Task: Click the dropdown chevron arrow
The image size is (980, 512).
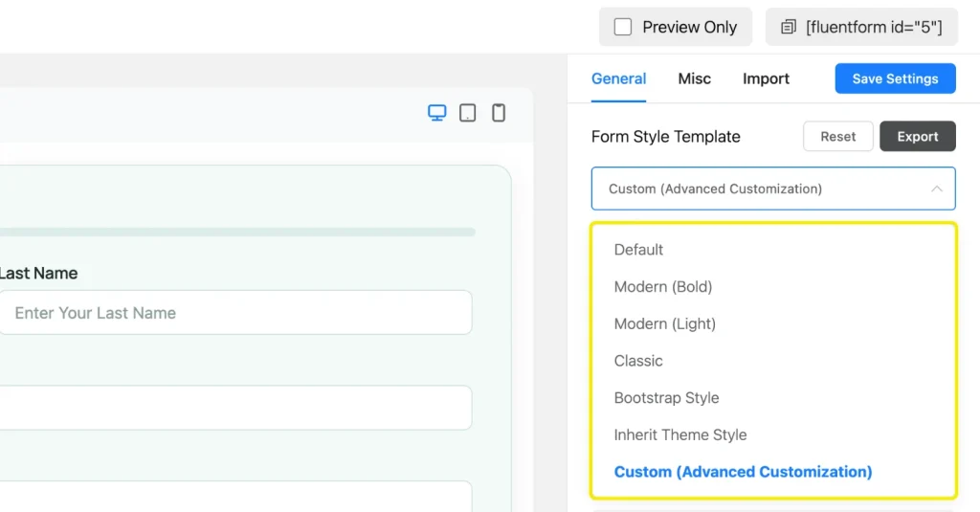Action: tap(936, 189)
